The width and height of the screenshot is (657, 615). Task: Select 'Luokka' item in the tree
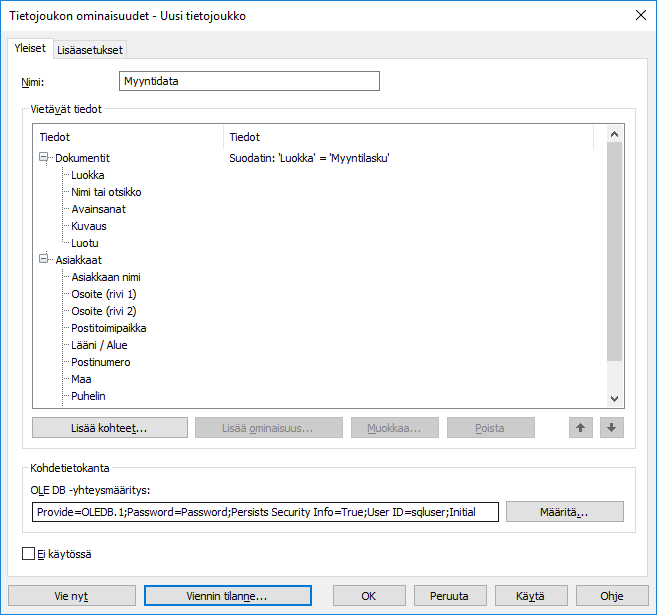(x=88, y=175)
